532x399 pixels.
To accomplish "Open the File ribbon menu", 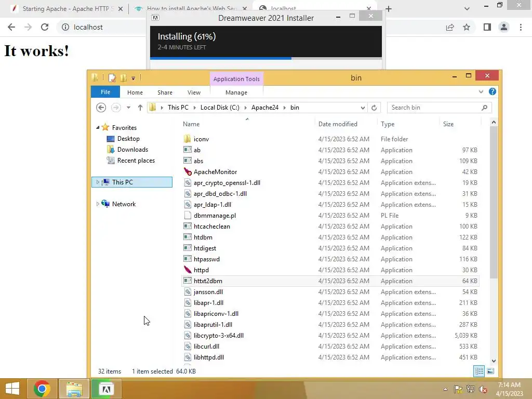I will [105, 92].
